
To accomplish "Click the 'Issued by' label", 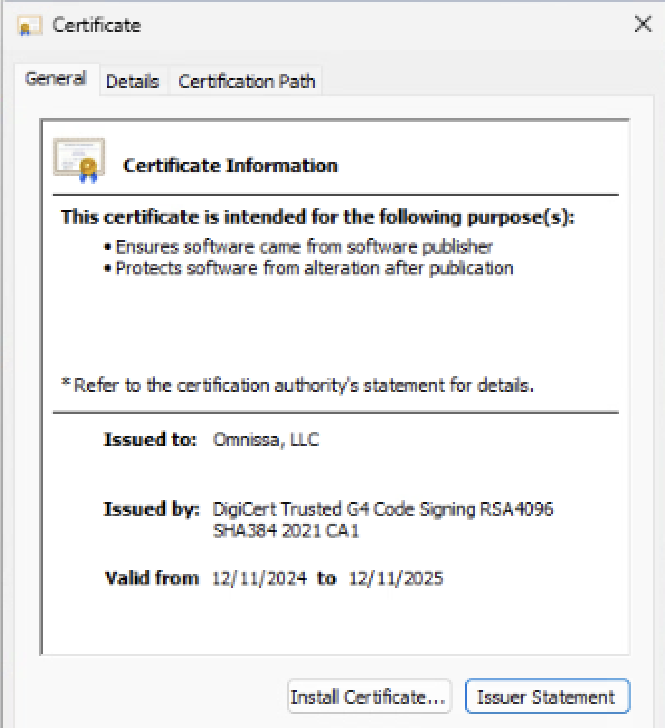I will (x=151, y=509).
